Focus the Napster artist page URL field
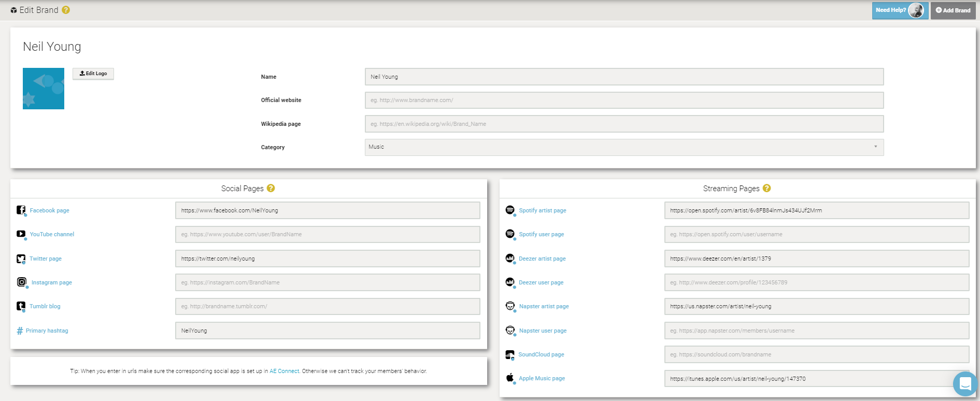 point(817,306)
